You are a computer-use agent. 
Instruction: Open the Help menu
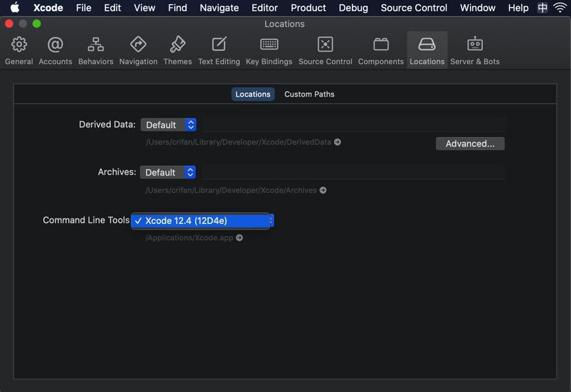pyautogui.click(x=518, y=8)
